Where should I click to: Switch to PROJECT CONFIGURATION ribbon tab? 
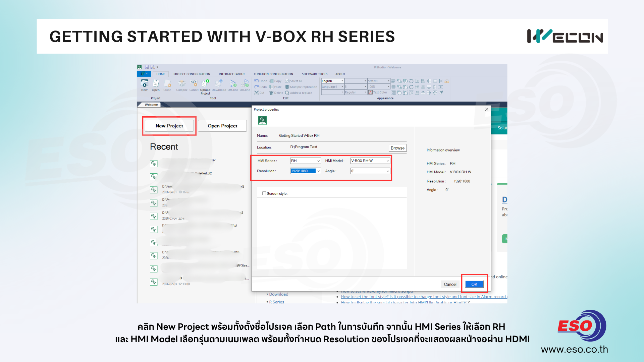tap(192, 74)
